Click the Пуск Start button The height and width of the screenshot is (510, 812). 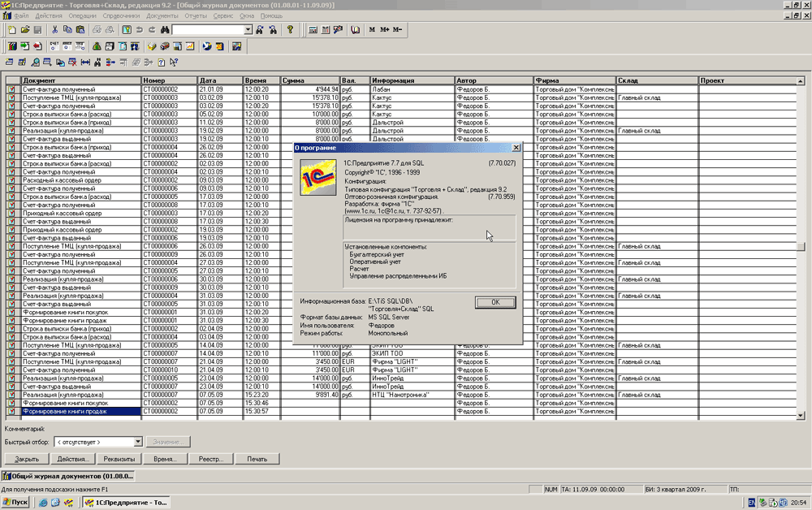point(15,503)
